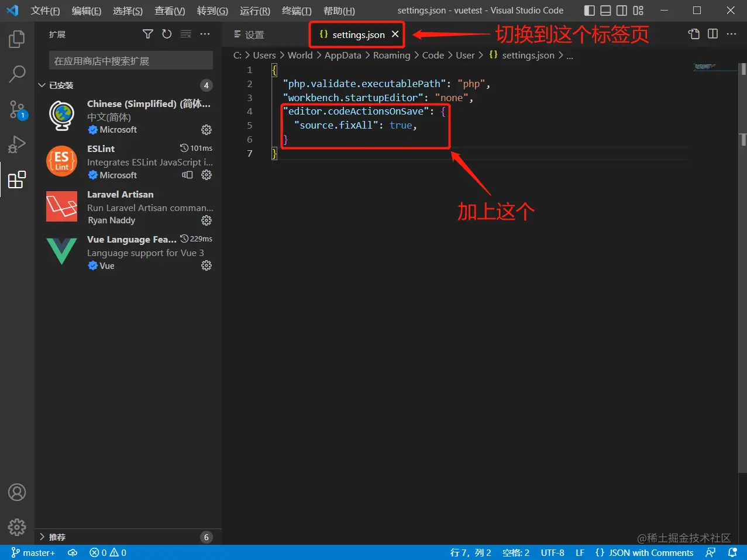Open the ESLint extension entry
Image resolution: width=747 pixels, height=560 pixels.
tap(128, 161)
